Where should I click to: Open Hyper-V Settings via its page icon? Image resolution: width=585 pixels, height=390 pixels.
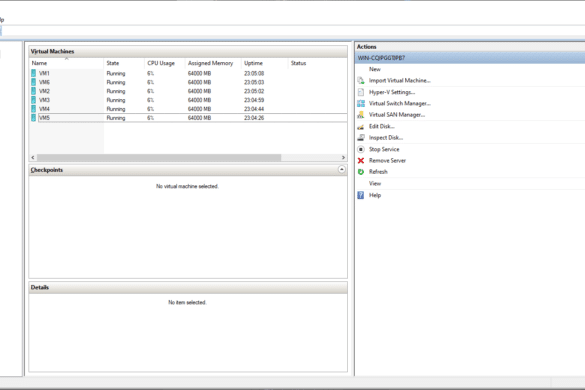tap(361, 92)
